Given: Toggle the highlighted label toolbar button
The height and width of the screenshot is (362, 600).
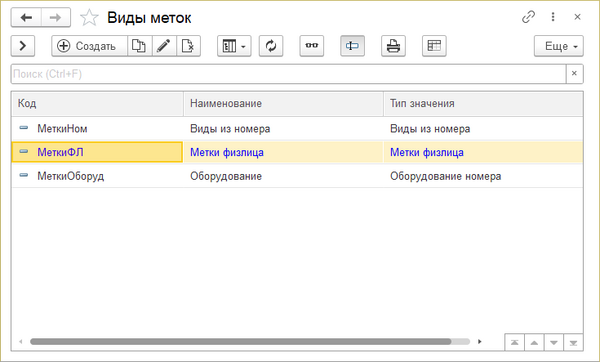Looking at the screenshot, I should point(352,46).
